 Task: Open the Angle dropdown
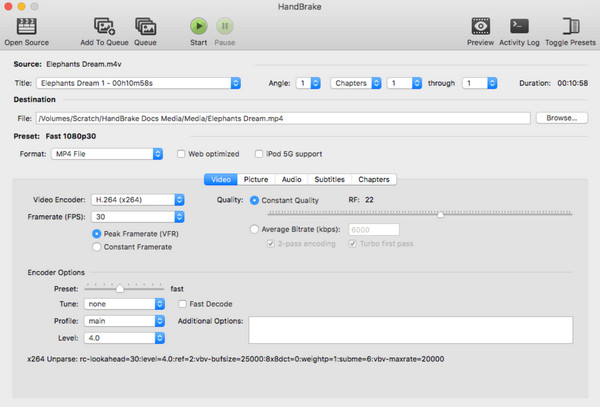point(308,83)
